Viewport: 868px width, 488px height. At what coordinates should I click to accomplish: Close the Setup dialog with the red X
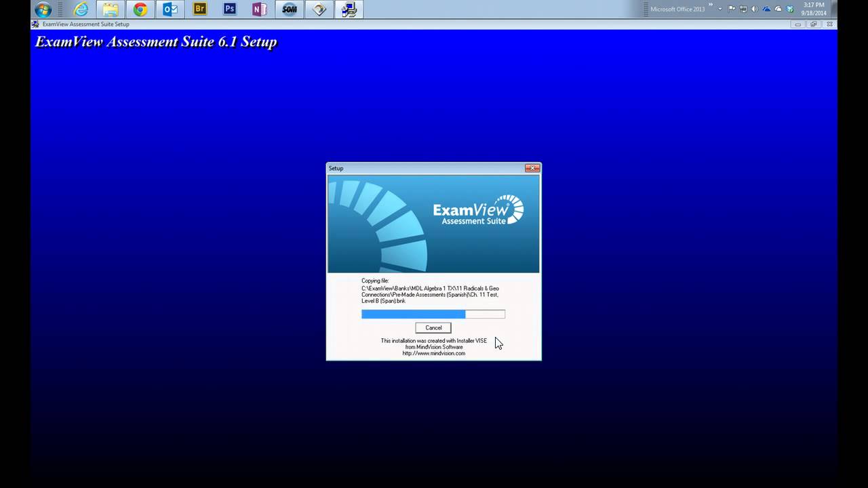[532, 168]
